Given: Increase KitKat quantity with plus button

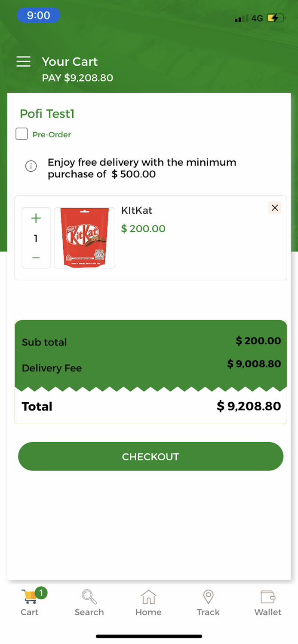Looking at the screenshot, I should 36,218.
